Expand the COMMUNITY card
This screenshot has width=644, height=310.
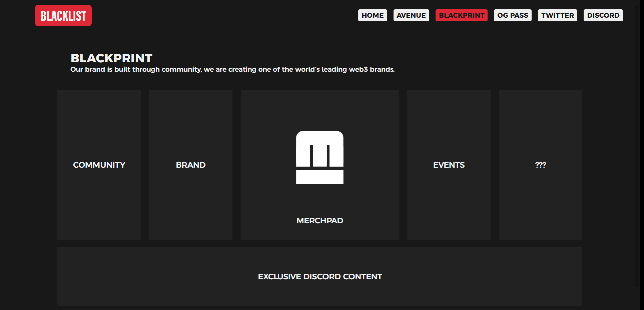99,165
